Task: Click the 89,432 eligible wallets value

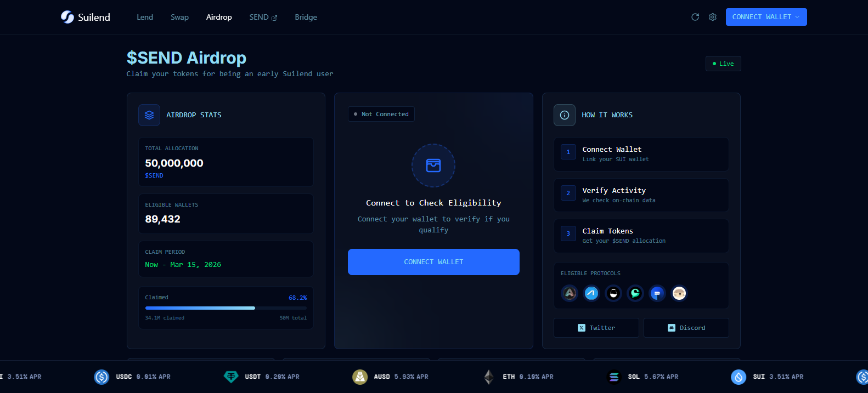Action: tap(162, 219)
